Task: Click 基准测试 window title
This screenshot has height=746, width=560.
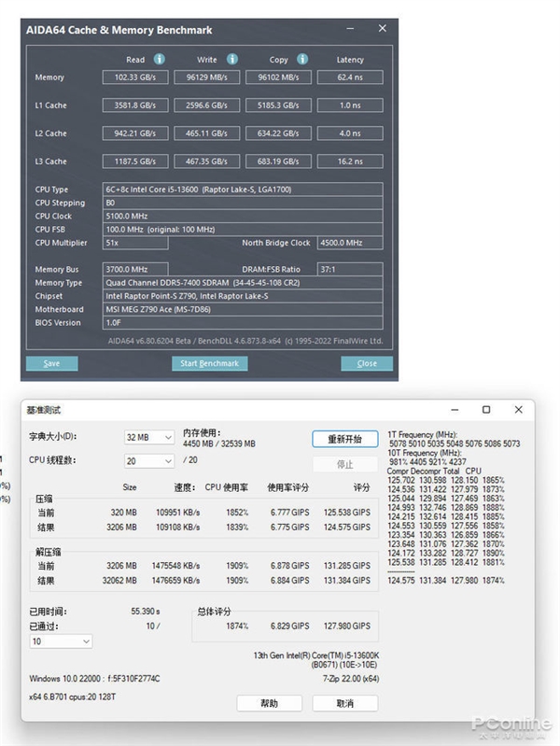Action: click(44, 410)
